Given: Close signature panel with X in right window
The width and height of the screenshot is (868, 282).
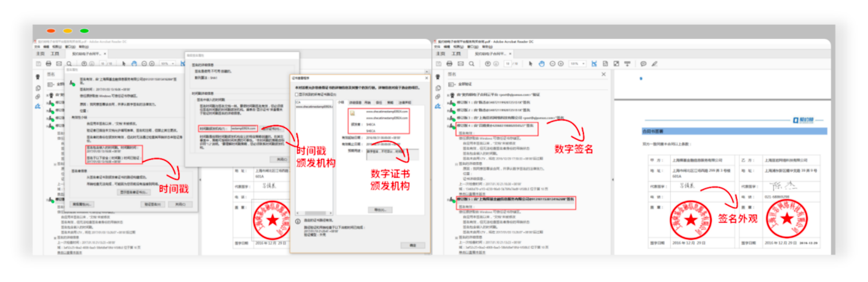Looking at the screenshot, I should click(x=604, y=74).
